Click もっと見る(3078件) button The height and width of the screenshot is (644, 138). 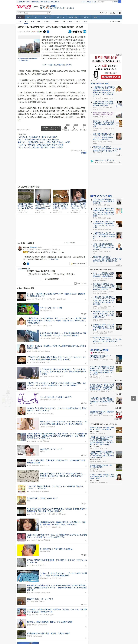click(x=52, y=279)
